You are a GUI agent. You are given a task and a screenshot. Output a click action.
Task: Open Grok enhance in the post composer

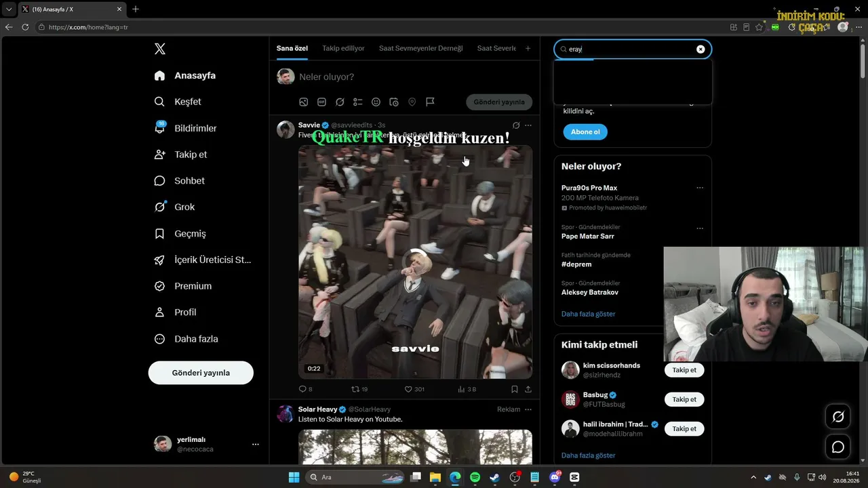point(340,102)
